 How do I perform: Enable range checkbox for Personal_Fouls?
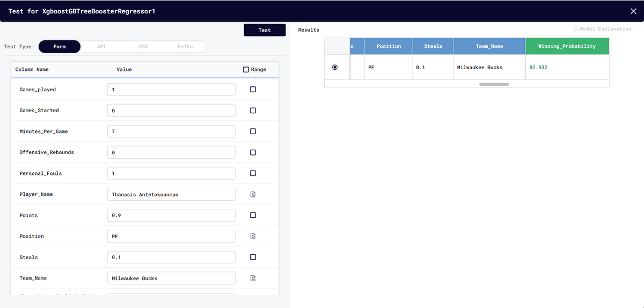[253, 173]
